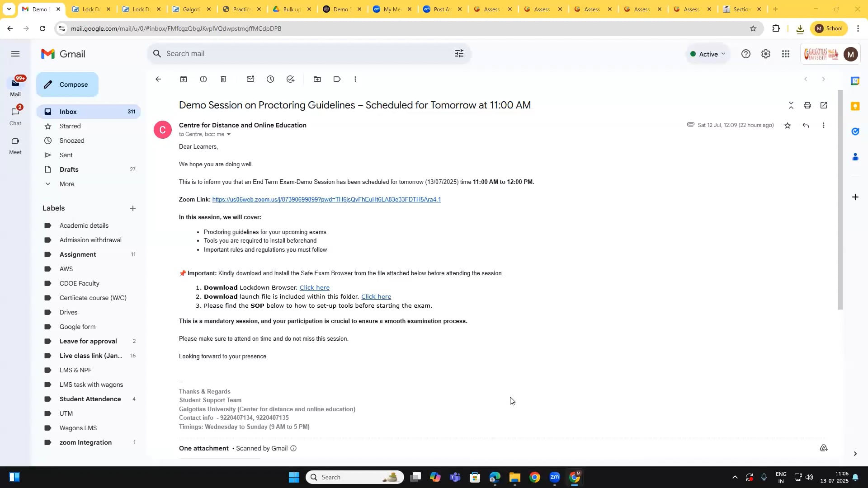
Task: Open Google Calendar side panel
Action: tap(855, 80)
